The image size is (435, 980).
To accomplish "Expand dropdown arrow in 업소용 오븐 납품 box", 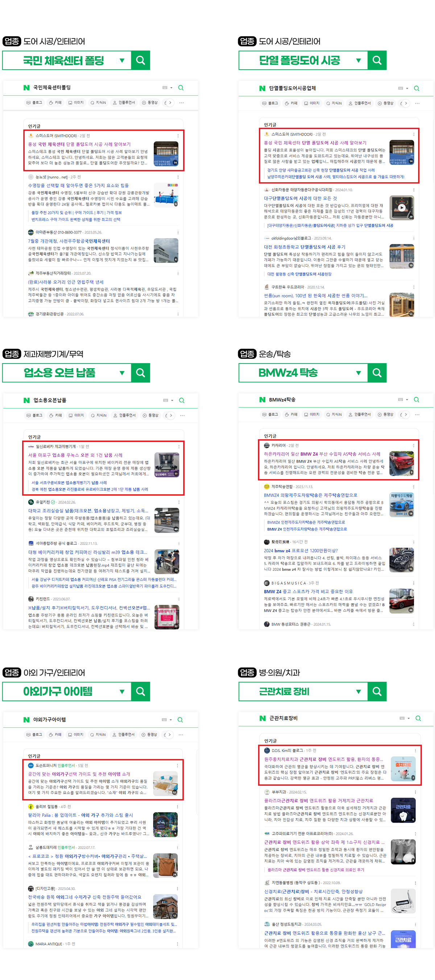I will [x=122, y=373].
